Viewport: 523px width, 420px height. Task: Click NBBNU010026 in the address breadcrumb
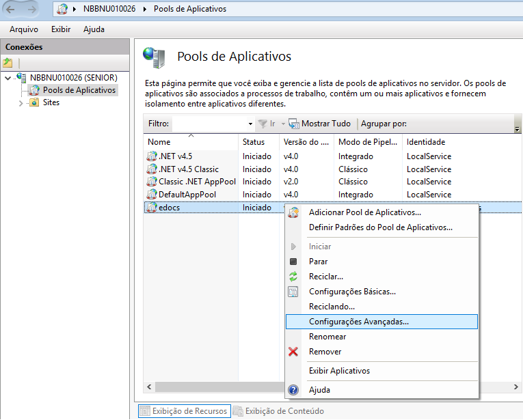click(x=109, y=9)
